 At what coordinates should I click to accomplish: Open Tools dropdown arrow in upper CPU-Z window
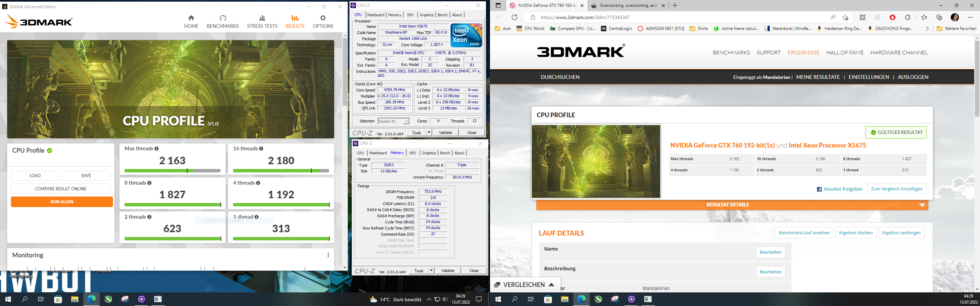tap(429, 133)
